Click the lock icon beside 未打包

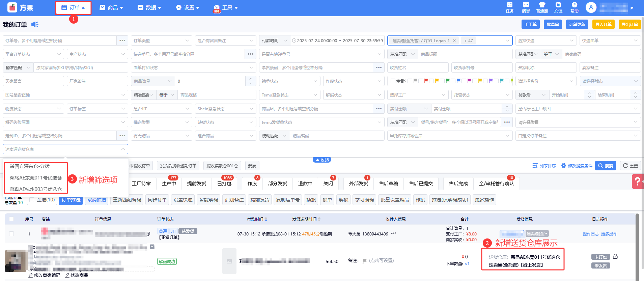click(615, 256)
